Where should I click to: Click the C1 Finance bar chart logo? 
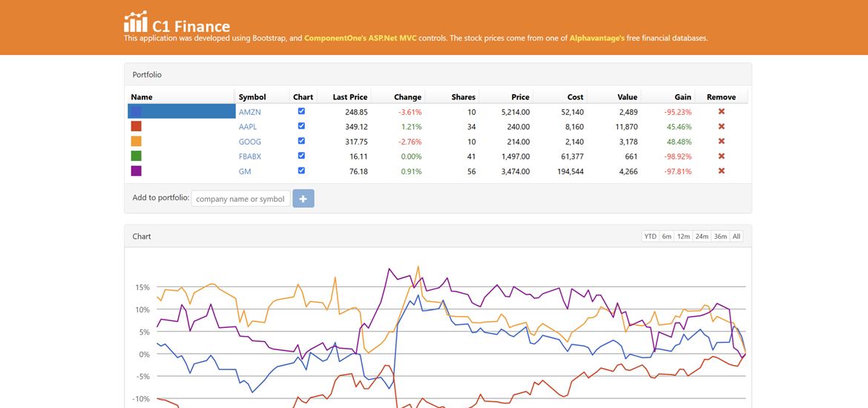pos(136,22)
